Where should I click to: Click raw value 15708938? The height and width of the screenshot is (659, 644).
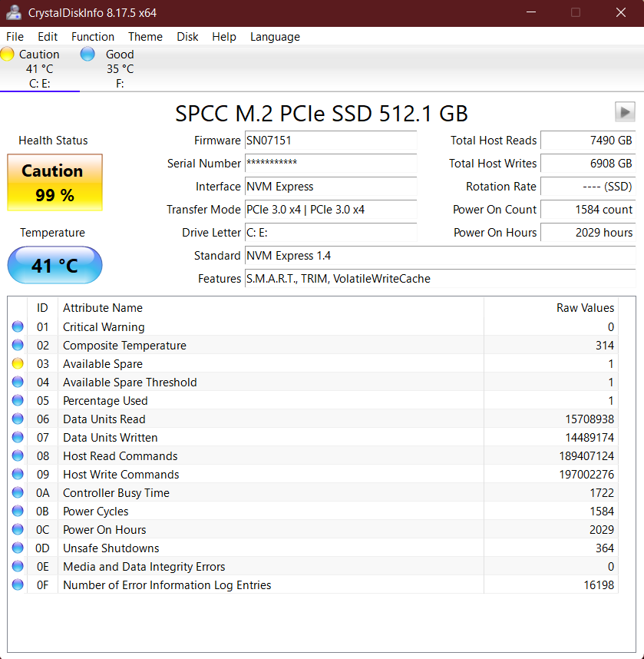point(590,419)
